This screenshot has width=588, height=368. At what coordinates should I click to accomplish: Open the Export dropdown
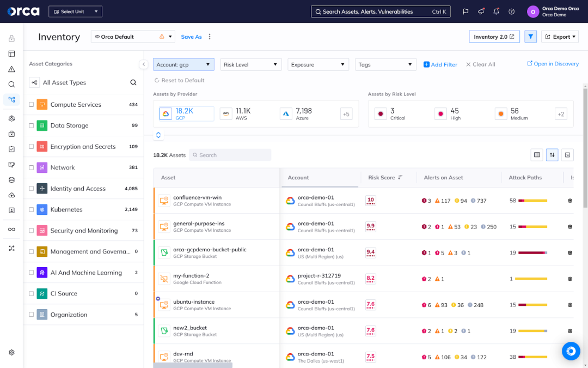[560, 37]
